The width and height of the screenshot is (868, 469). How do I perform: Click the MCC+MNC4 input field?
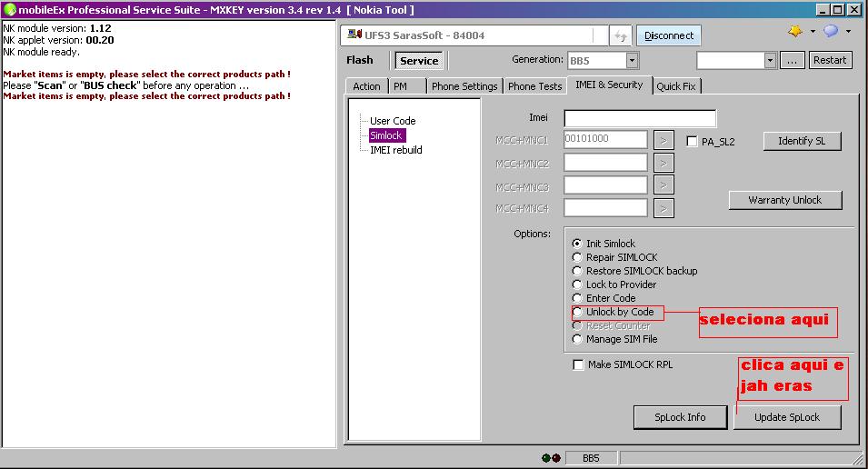(605, 208)
